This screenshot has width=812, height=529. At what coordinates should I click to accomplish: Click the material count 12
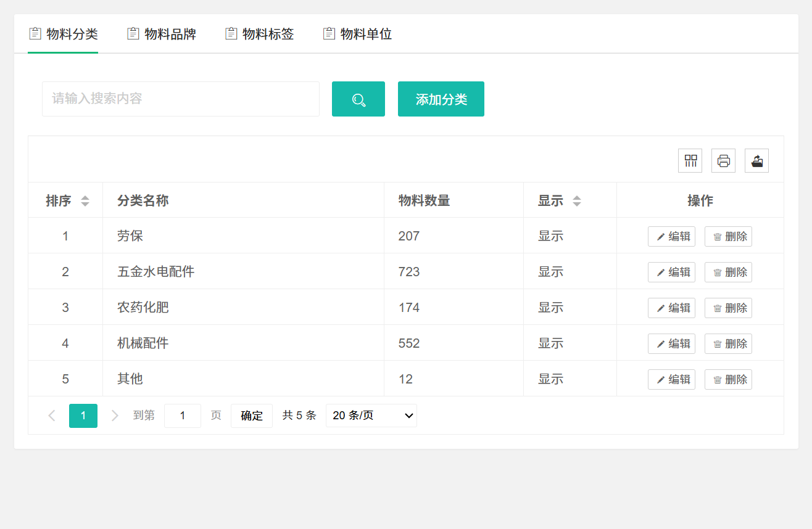[405, 379]
